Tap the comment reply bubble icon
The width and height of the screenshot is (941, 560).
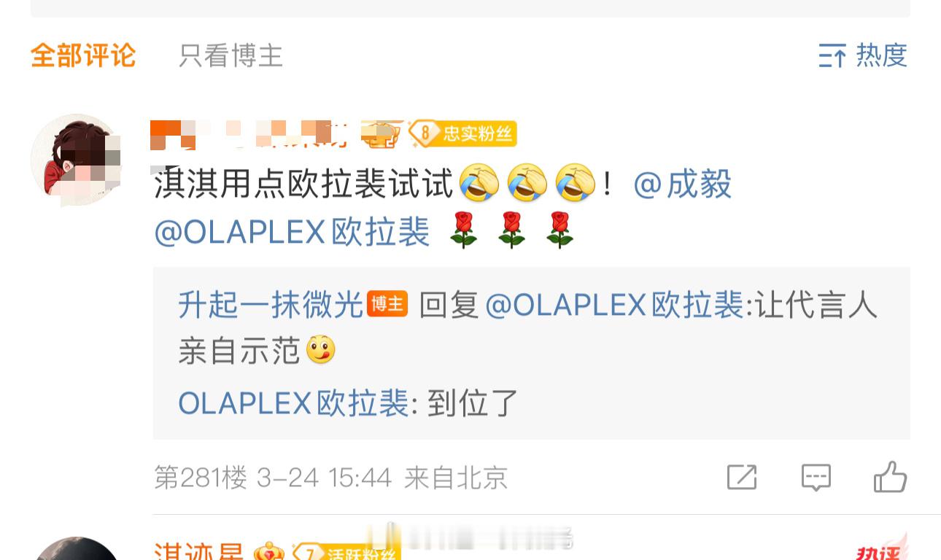[816, 478]
